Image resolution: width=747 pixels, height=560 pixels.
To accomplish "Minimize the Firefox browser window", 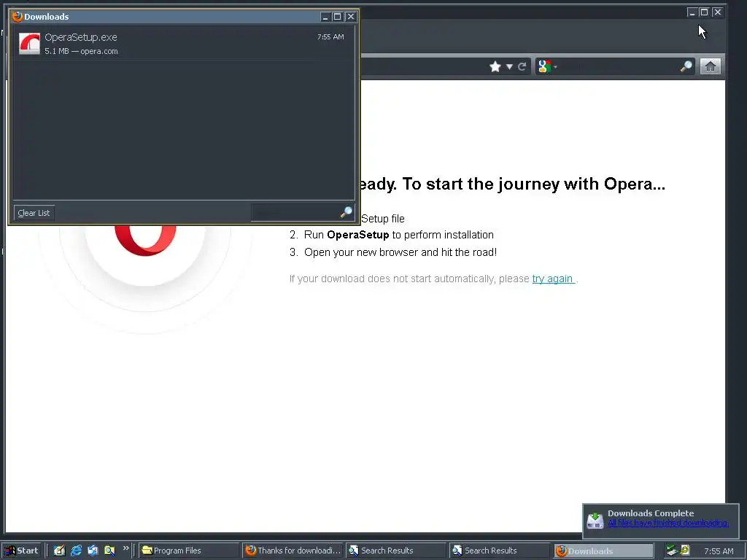I will 692,12.
